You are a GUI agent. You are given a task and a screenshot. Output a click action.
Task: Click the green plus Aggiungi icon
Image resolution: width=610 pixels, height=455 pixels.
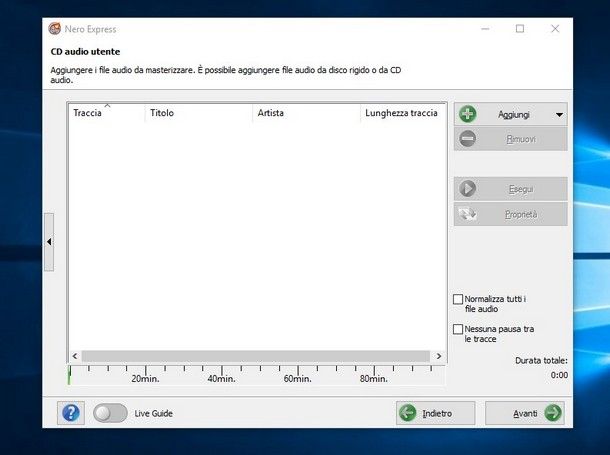tap(468, 114)
